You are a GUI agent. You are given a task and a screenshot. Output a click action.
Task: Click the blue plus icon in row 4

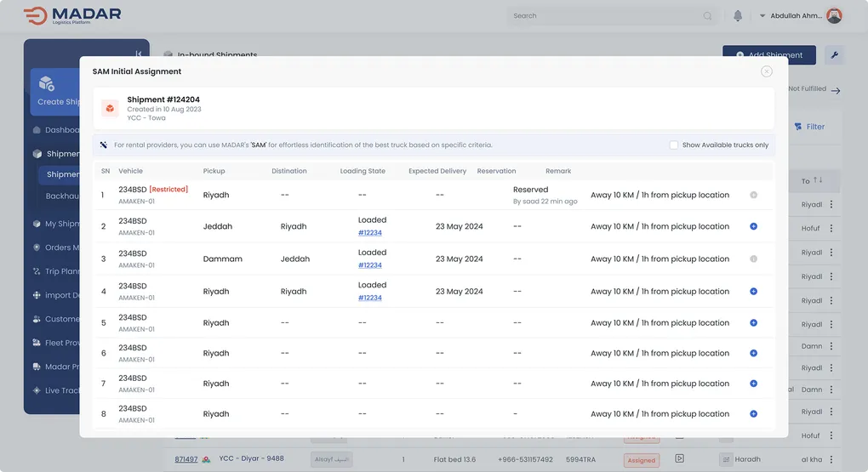753,292
